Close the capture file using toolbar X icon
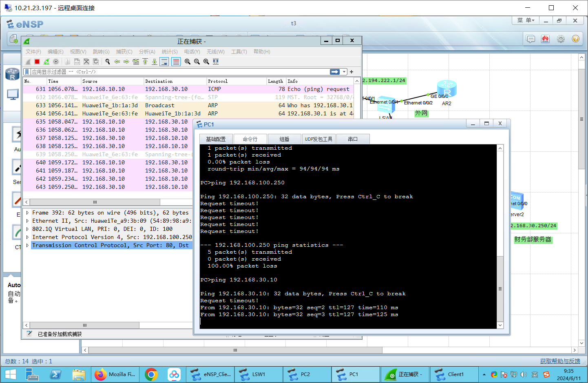This screenshot has height=383, width=588. tap(86, 62)
